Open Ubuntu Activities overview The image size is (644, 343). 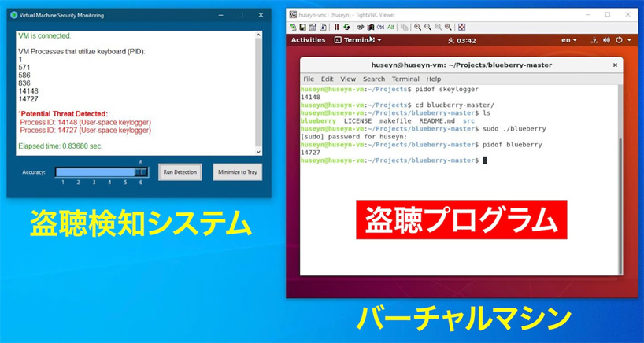[x=308, y=40]
